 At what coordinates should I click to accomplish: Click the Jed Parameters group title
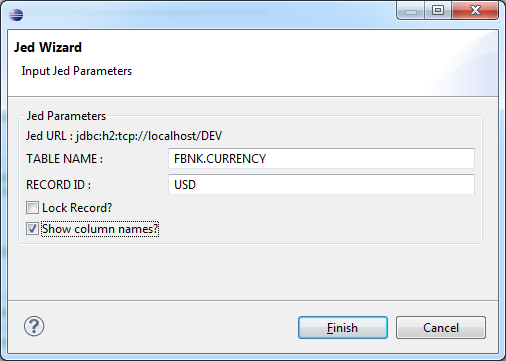click(x=66, y=116)
